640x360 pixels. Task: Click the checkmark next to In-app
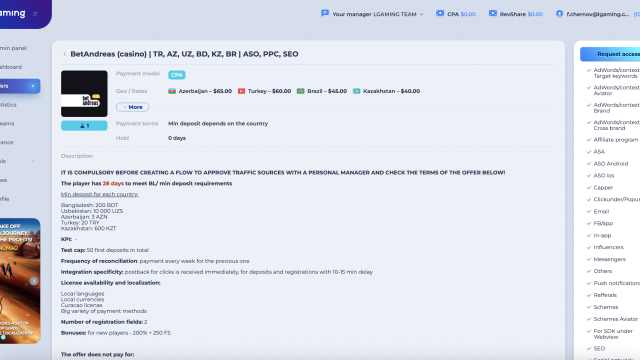click(589, 235)
